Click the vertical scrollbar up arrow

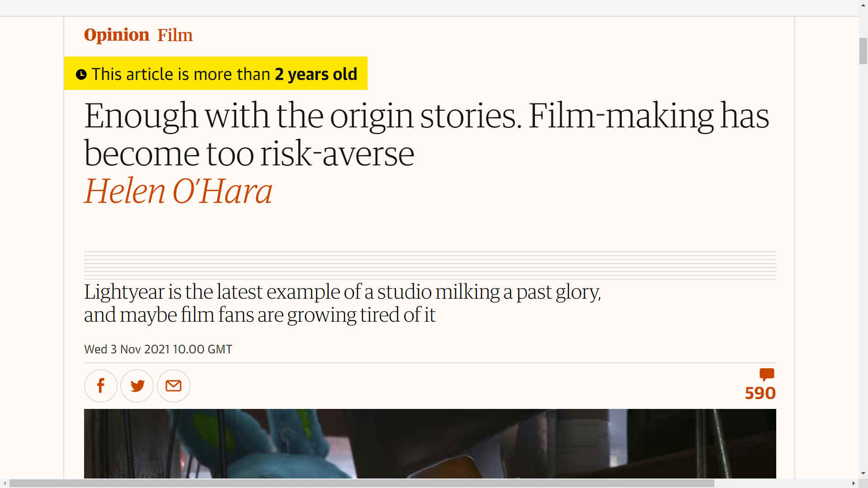pos(863,4)
